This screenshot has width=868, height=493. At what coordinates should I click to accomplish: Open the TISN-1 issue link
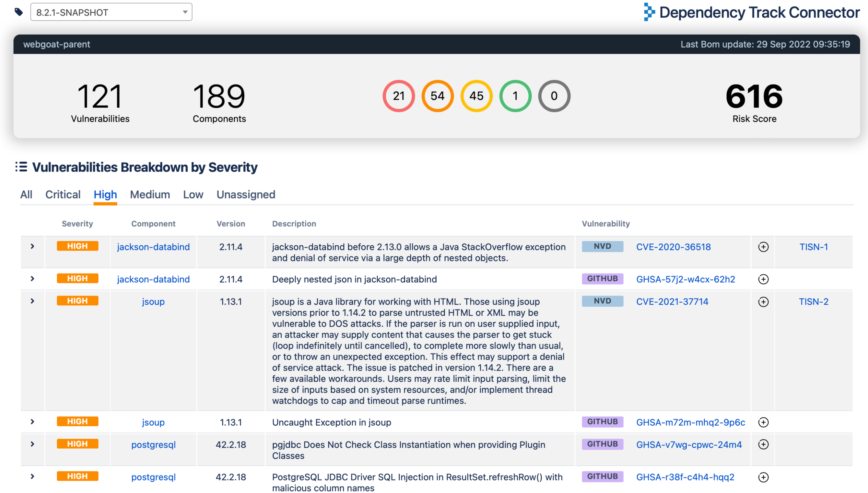[813, 247]
